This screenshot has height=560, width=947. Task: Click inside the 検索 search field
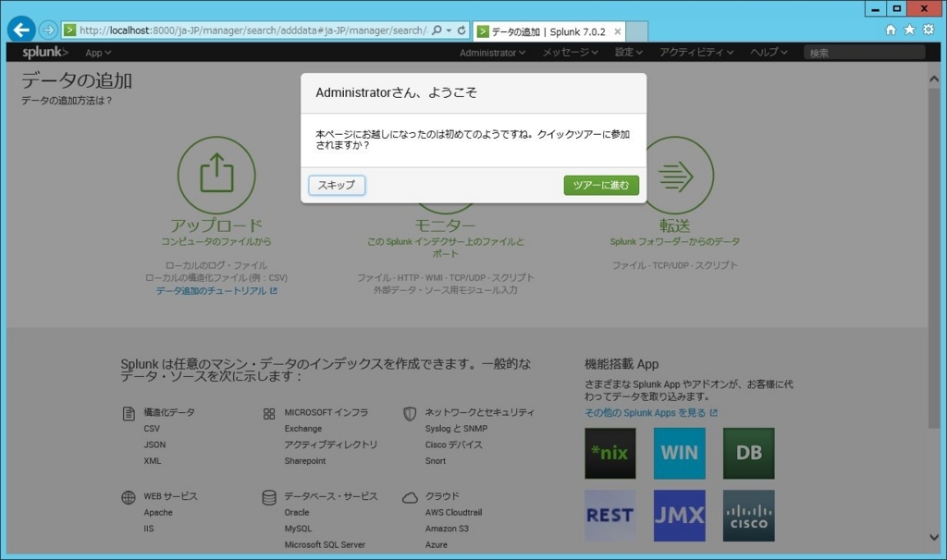coord(864,52)
